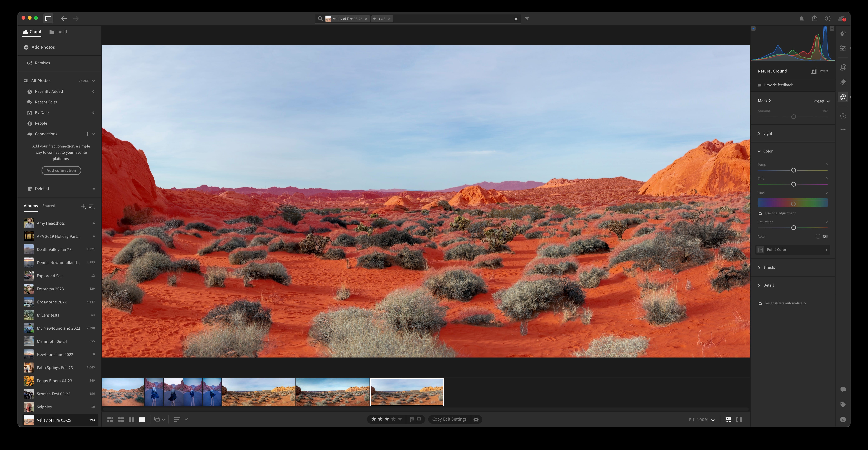Toggle the Invert mask option
The height and width of the screenshot is (450, 868).
pos(813,71)
